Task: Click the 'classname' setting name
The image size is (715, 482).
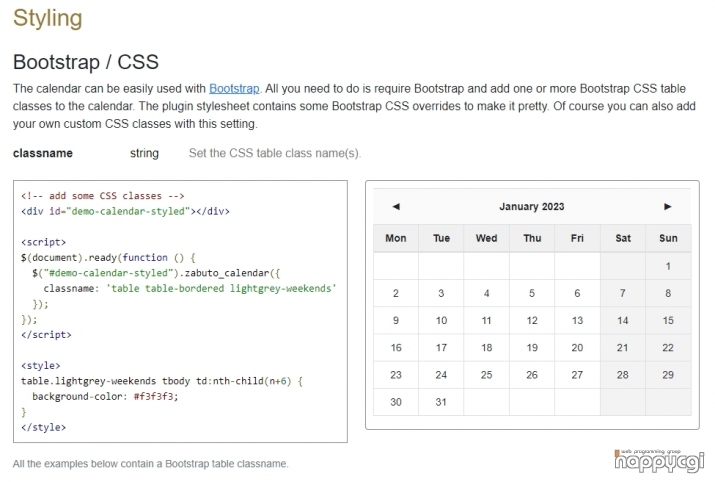Action: (x=43, y=153)
